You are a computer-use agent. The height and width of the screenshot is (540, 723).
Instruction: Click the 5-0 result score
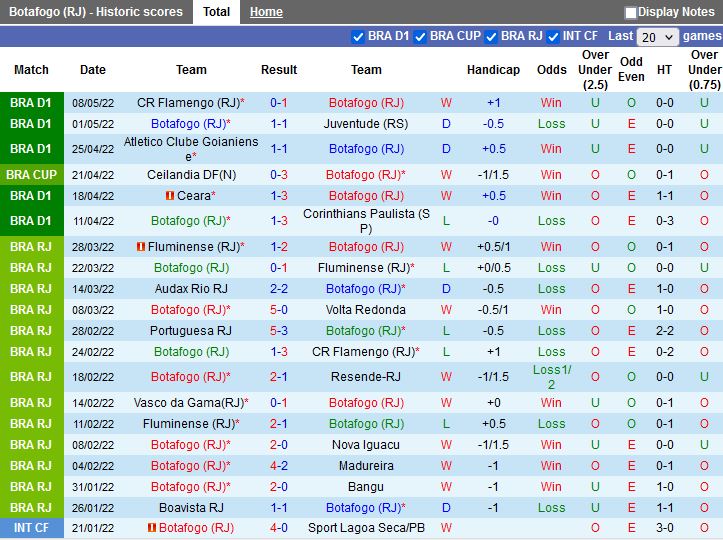click(279, 310)
